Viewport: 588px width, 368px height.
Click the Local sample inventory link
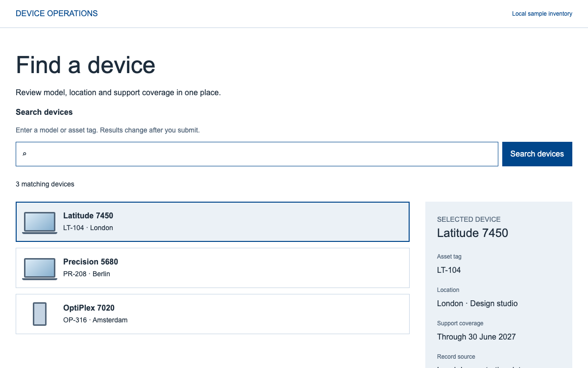[x=542, y=14]
